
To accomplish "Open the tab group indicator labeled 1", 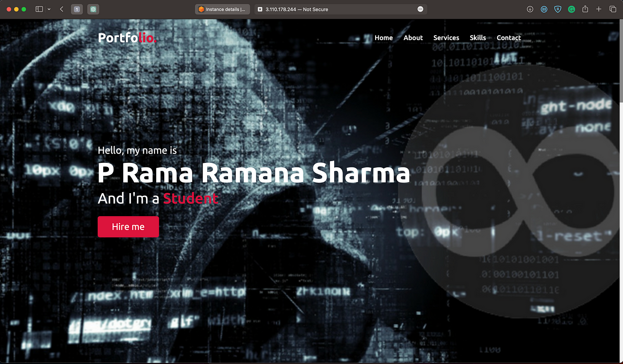I will [77, 9].
